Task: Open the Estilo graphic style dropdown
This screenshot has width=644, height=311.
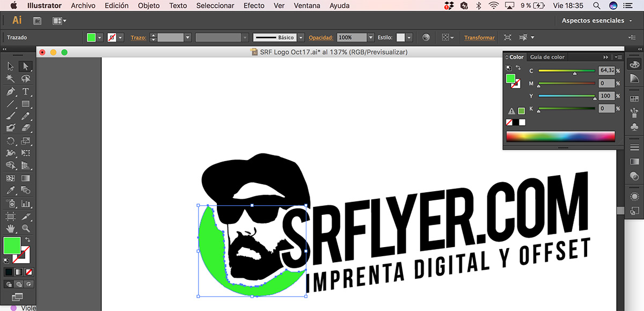Action: point(409,38)
